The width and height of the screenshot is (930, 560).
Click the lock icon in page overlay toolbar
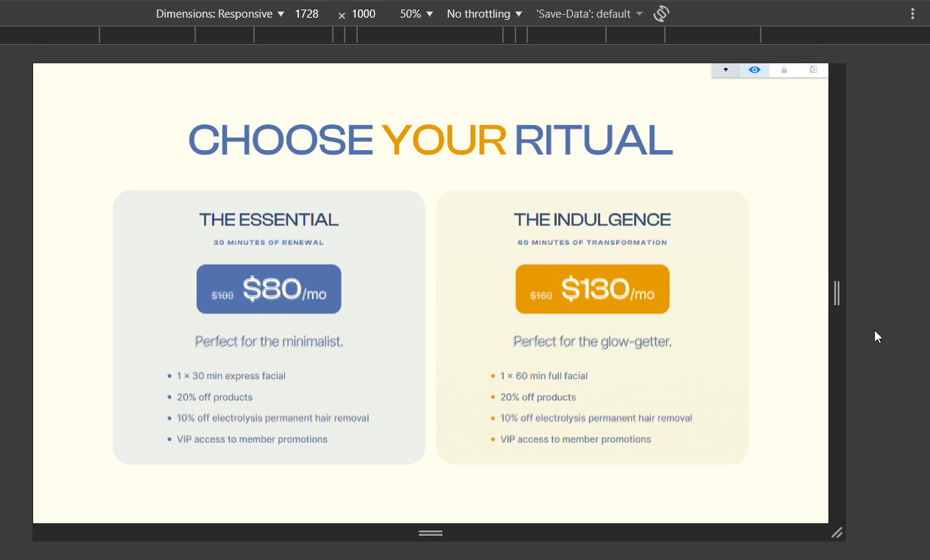click(784, 70)
